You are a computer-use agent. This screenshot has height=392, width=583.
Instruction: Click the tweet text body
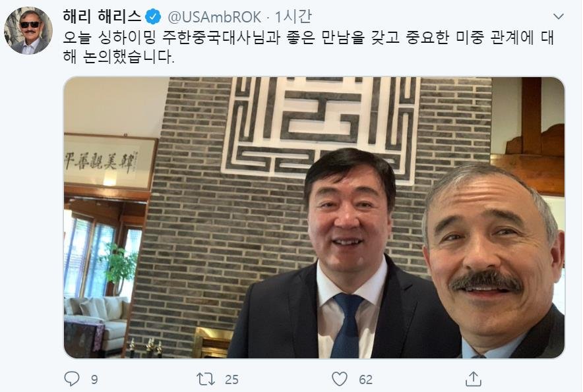point(309,47)
